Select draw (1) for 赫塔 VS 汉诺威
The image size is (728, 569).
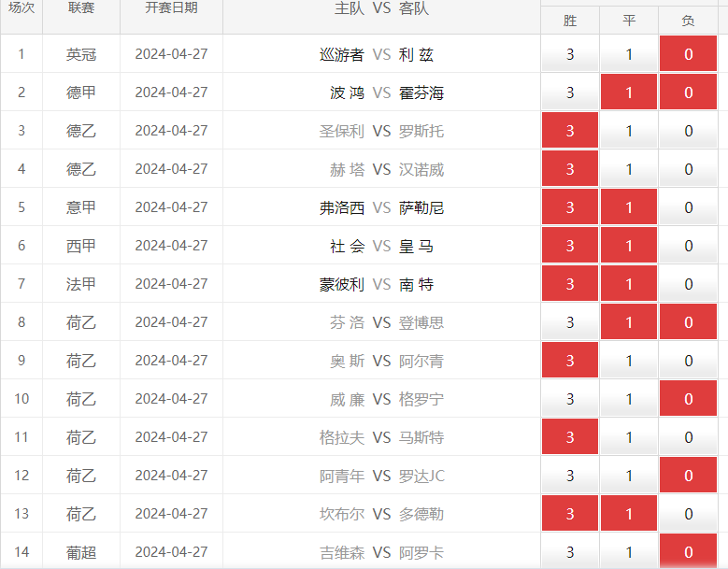(x=629, y=169)
